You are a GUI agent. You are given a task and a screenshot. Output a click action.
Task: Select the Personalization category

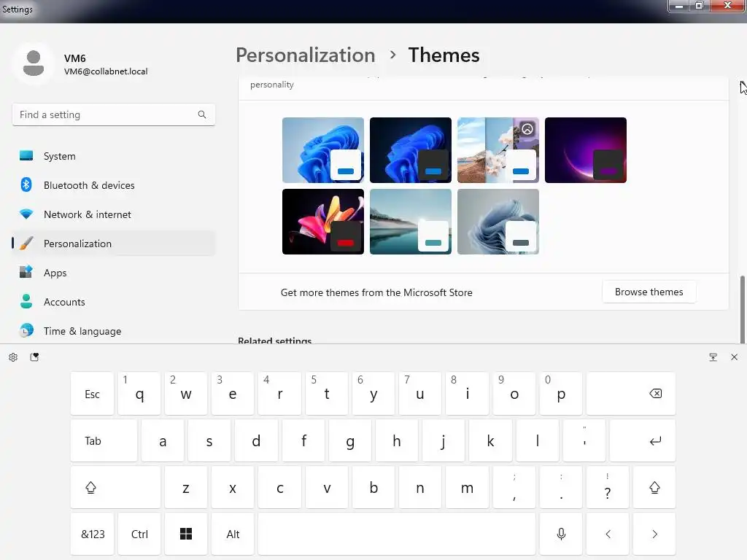pyautogui.click(x=113, y=244)
